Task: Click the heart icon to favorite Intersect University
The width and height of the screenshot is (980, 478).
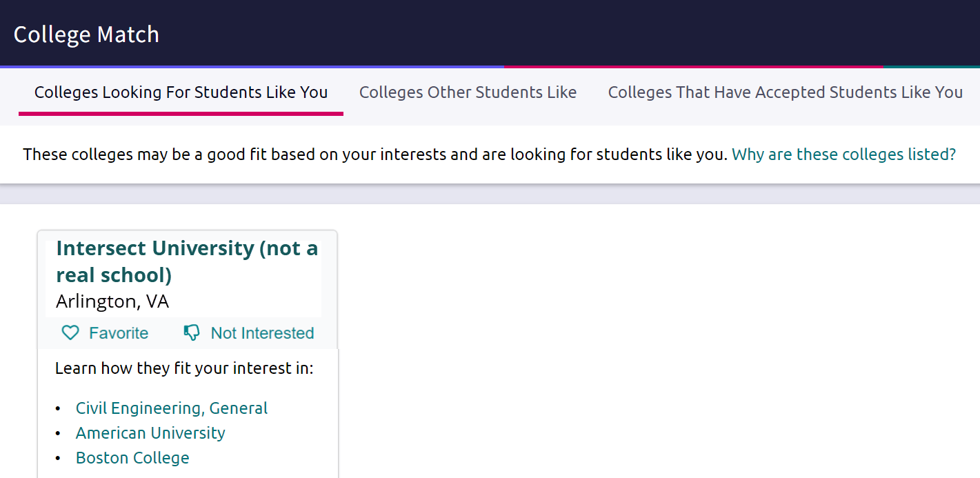Action: click(x=70, y=332)
